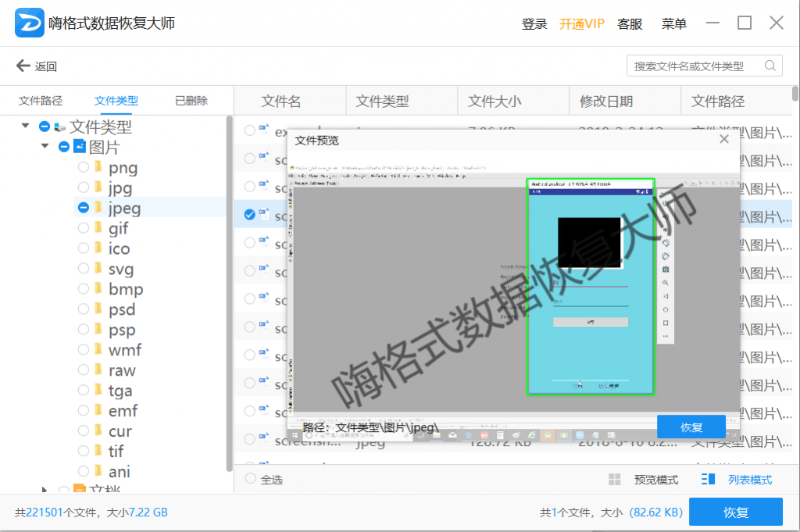The width and height of the screenshot is (800, 532).
Task: Click the psp folder icon
Action: click(x=98, y=329)
